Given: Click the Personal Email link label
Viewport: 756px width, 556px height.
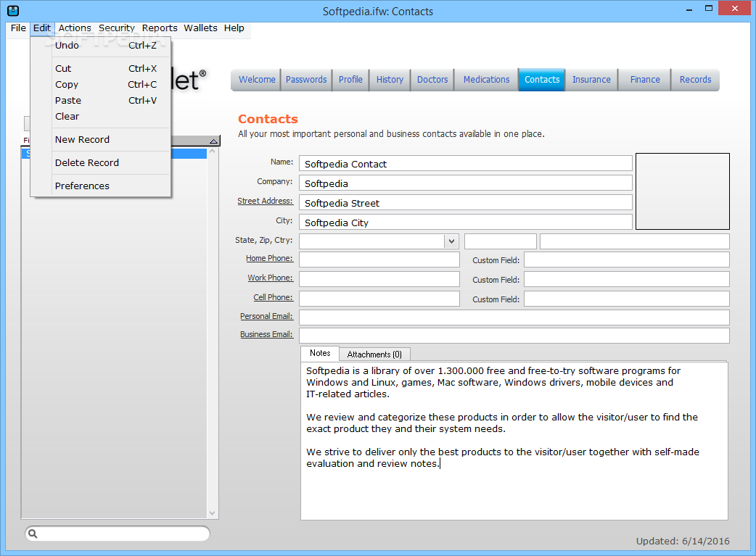Looking at the screenshot, I should pos(266,316).
